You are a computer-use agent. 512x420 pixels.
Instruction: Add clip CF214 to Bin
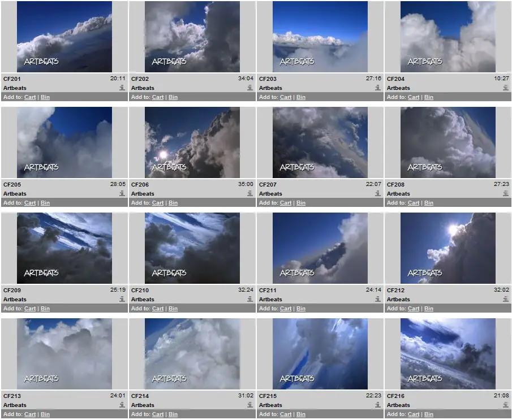[173, 414]
